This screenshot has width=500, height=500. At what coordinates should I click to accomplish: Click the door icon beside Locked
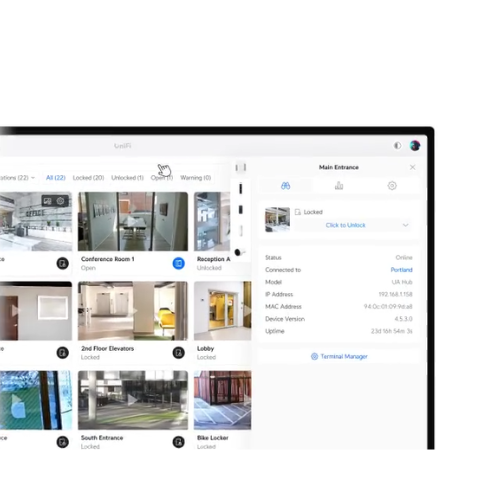coord(298,212)
